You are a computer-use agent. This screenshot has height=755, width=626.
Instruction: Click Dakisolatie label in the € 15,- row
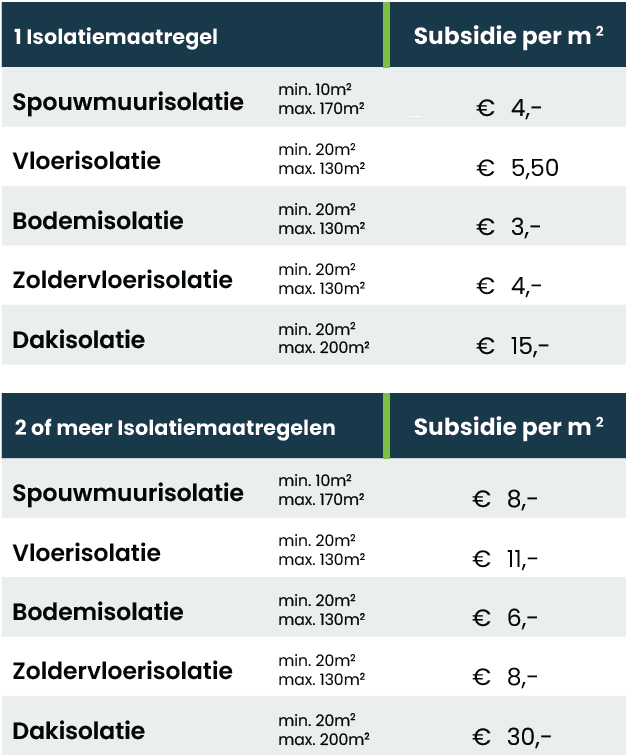[79, 339]
